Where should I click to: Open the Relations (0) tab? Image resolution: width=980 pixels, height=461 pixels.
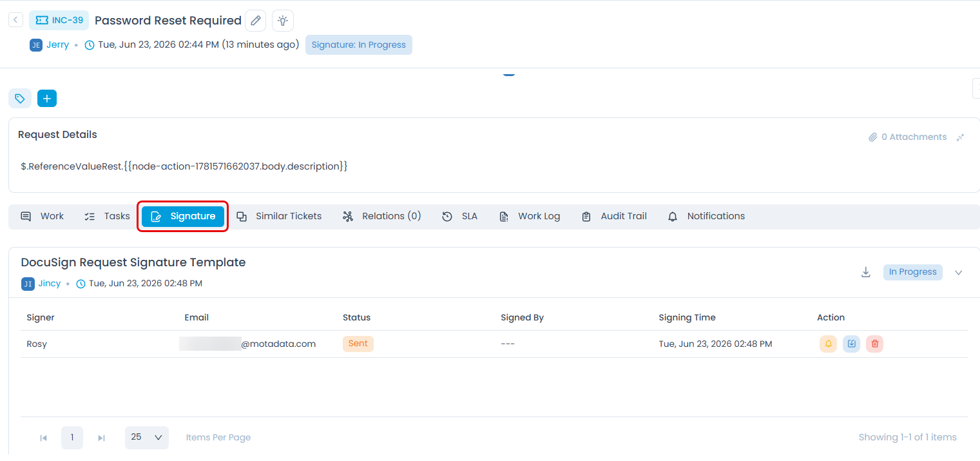tap(381, 217)
